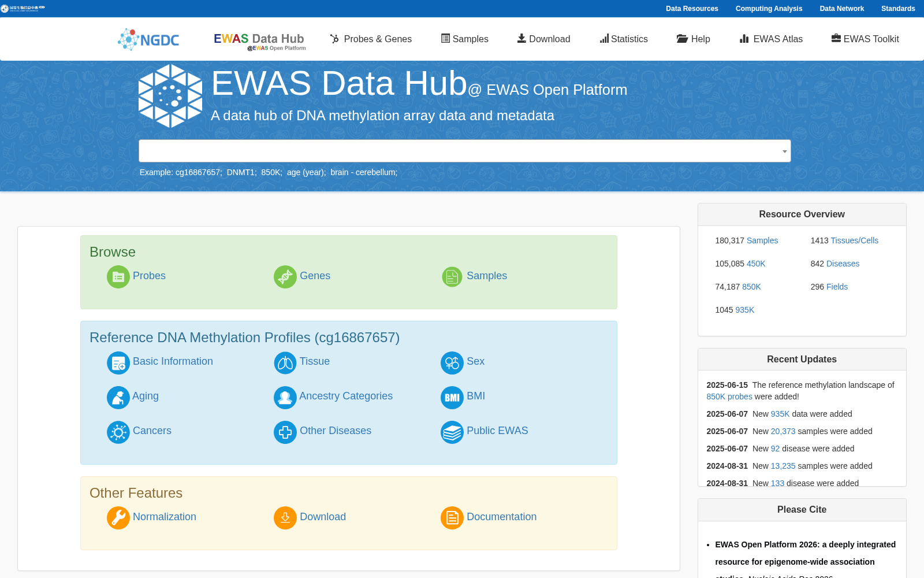Image resolution: width=924 pixels, height=578 pixels.
Task: Select the BMI icon
Action: point(452,398)
